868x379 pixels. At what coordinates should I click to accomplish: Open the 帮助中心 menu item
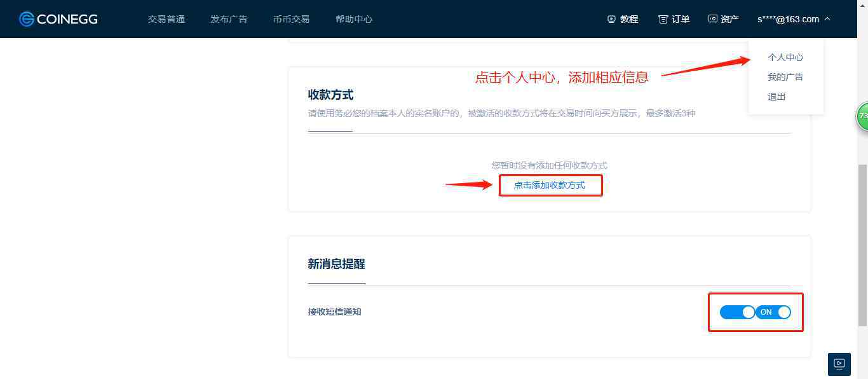[x=354, y=19]
